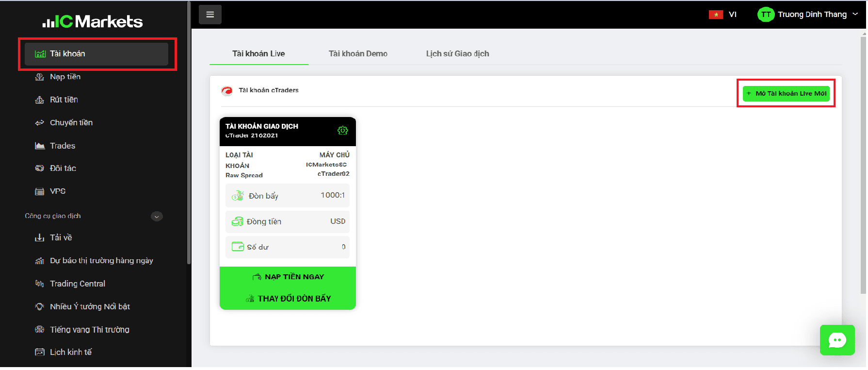Viewport: 868px width, 370px height.
Task: Switch to Tài khoản Live tab
Action: [x=258, y=54]
